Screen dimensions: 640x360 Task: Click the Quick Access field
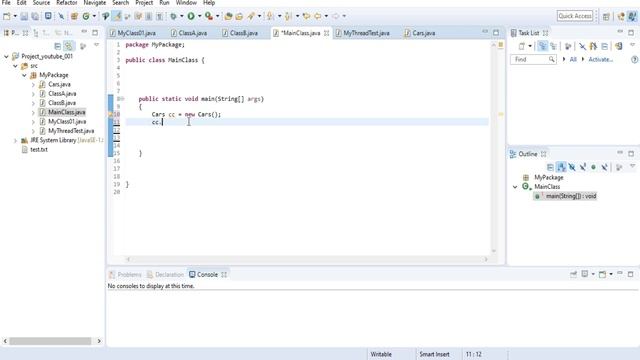tap(575, 16)
